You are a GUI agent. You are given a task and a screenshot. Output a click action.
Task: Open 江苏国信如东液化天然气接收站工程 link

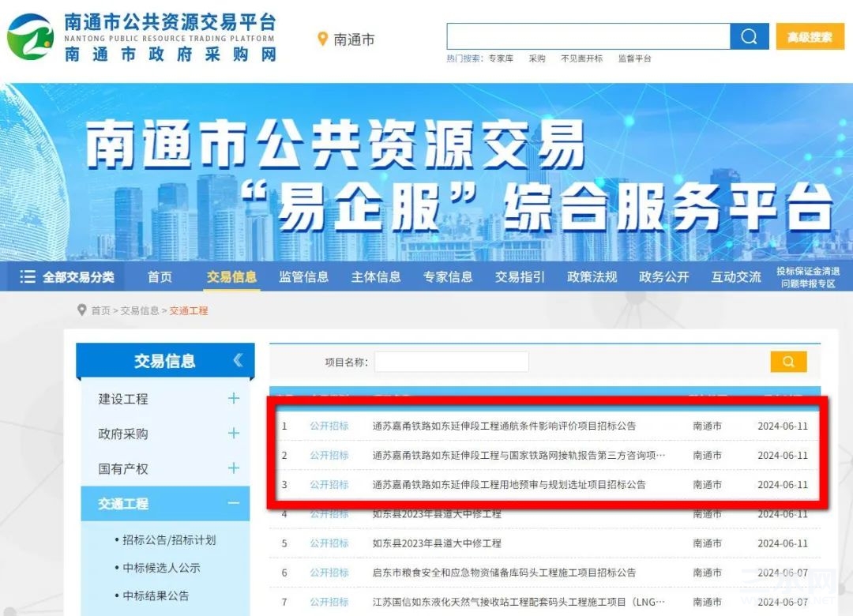[518, 602]
